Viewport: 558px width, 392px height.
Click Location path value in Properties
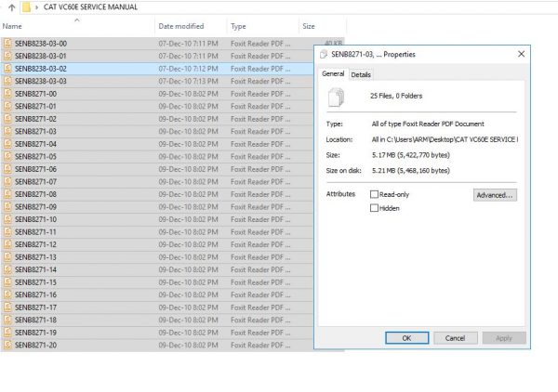click(445, 139)
